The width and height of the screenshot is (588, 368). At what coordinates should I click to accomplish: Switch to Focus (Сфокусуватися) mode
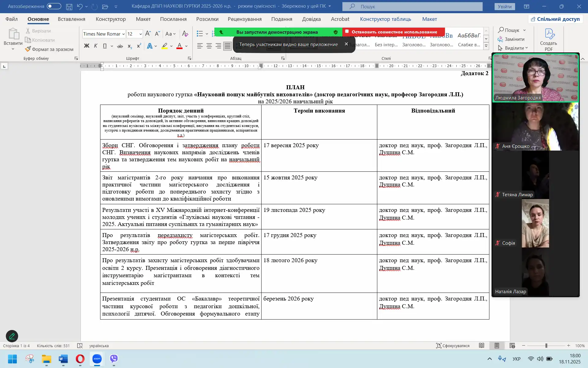click(453, 346)
